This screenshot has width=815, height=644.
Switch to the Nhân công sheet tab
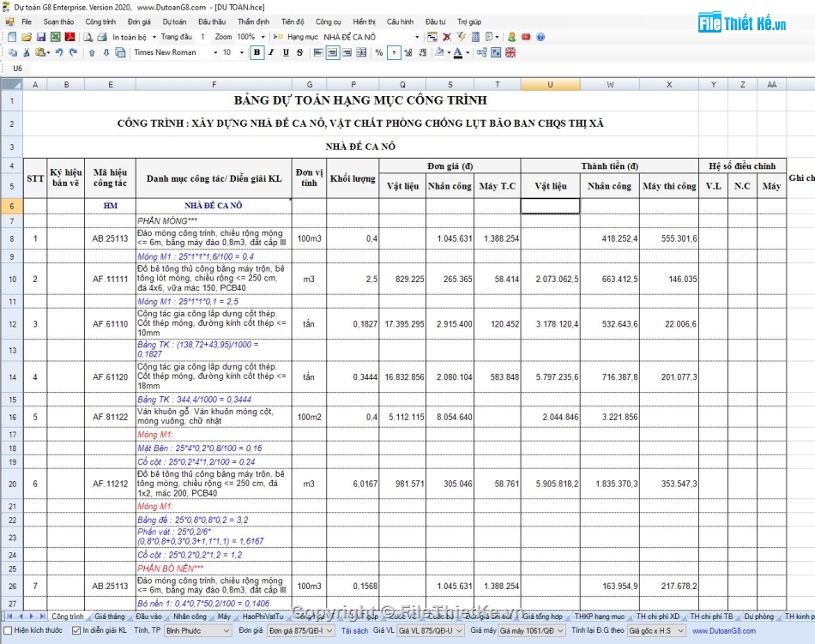click(190, 617)
